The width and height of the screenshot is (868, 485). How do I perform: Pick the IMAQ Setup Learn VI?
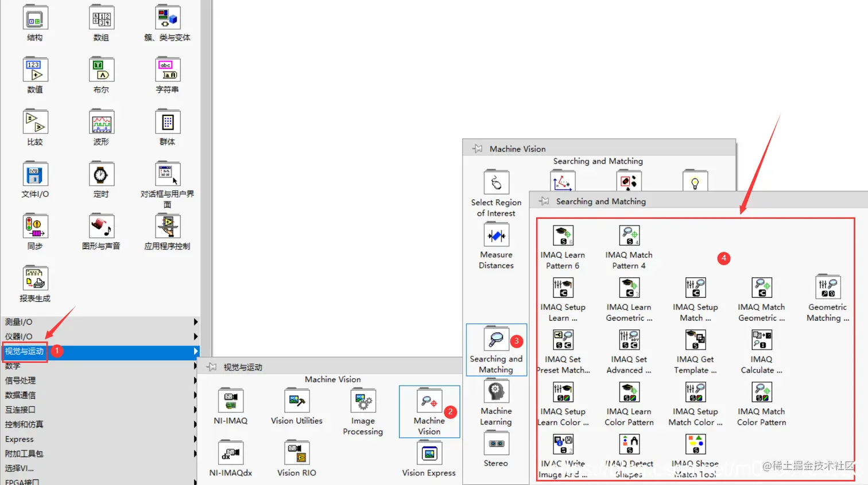tap(563, 288)
